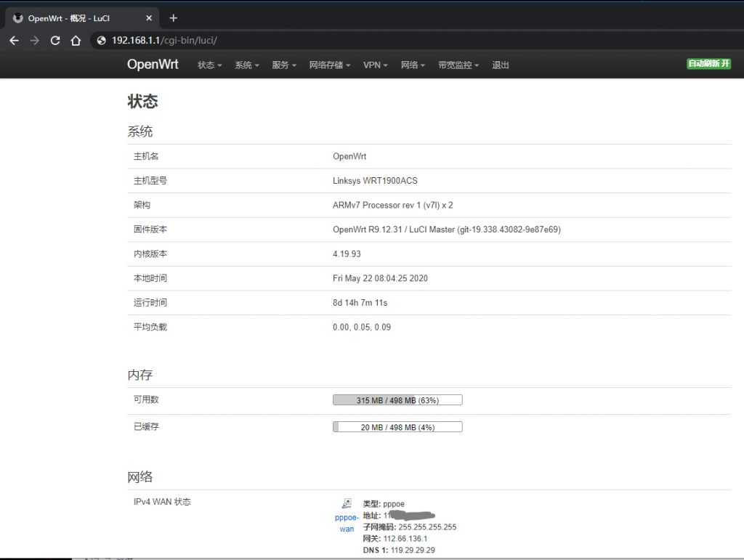
Task: Click the 平均负载 row label
Action: point(150,327)
